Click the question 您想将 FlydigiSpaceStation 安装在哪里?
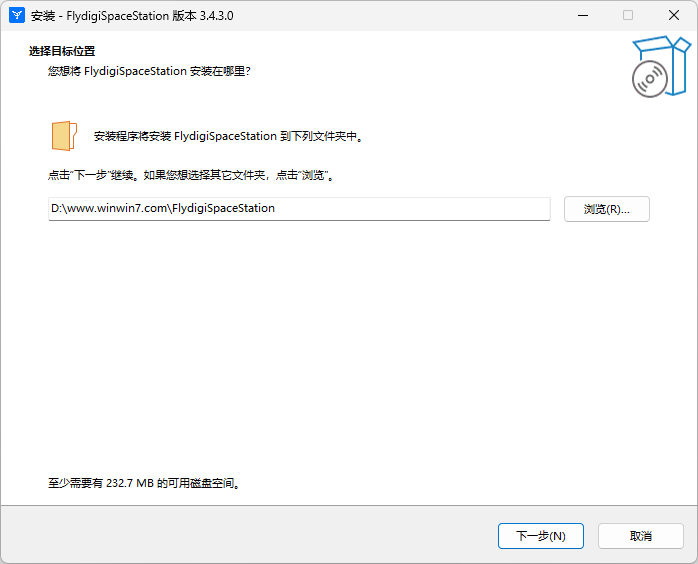Screen dimensions: 698x564 [x=150, y=71]
